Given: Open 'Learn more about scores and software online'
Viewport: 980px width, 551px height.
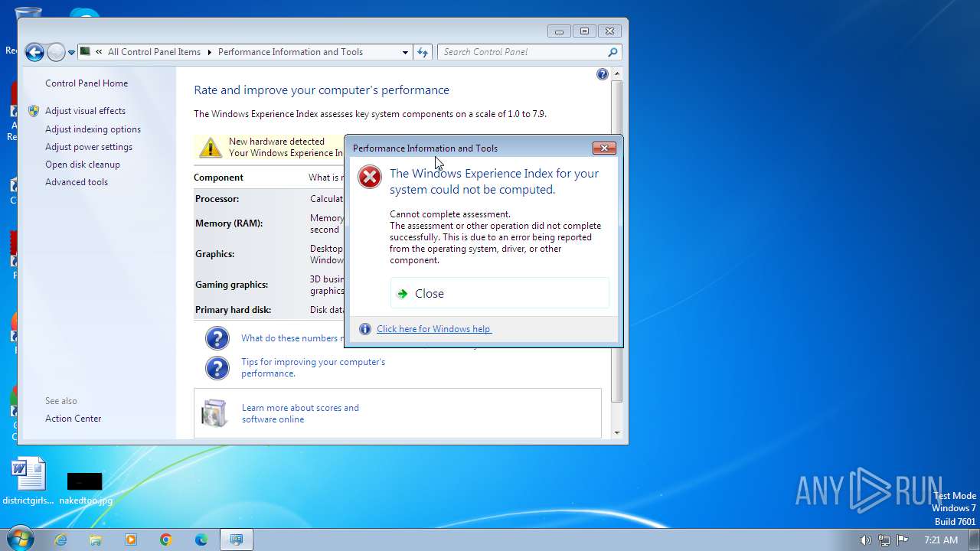Looking at the screenshot, I should pyautogui.click(x=300, y=413).
